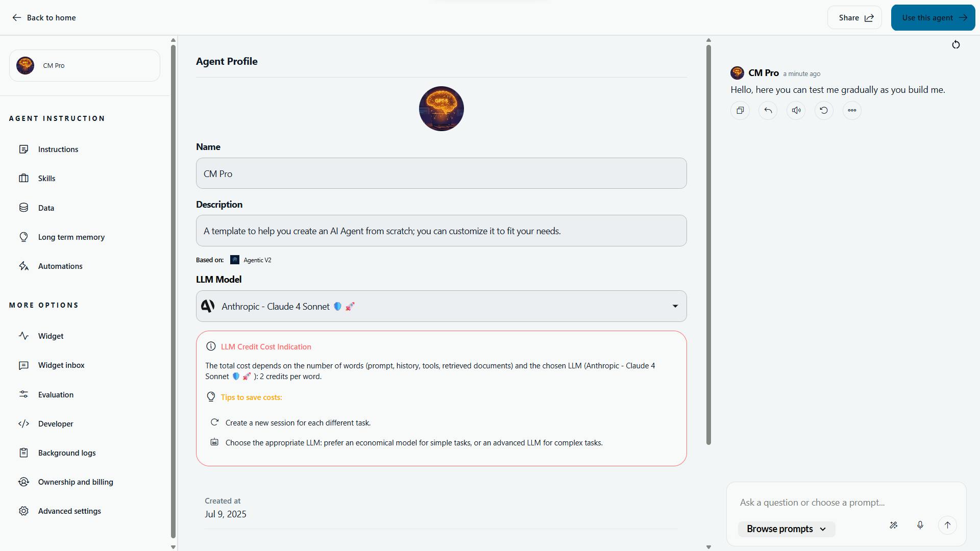
Task: Click the Use this agent button
Action: [x=933, y=18]
